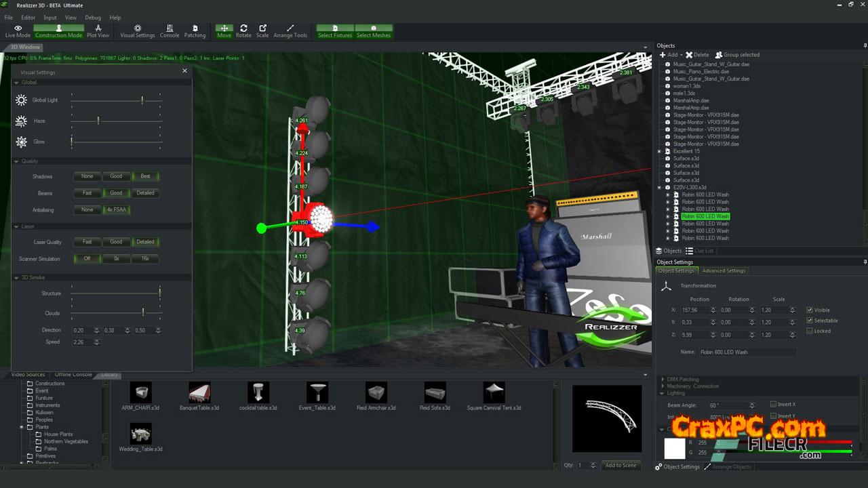This screenshot has height=488, width=868.
Task: Select the Wedding_Table.s3d thumbnail
Action: pos(141,434)
